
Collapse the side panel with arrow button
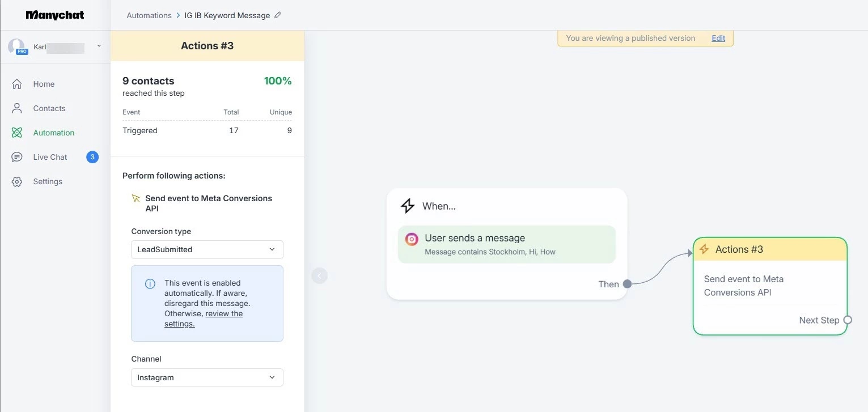319,276
